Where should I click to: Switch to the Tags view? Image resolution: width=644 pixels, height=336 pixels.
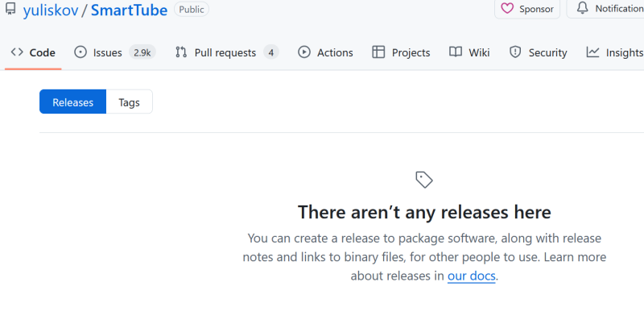(129, 102)
